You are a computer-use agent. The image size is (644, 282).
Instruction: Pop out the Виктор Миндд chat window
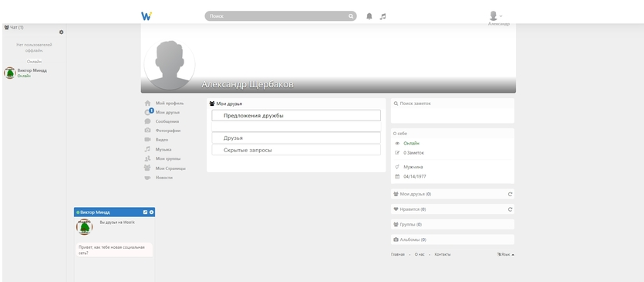pyautogui.click(x=145, y=212)
